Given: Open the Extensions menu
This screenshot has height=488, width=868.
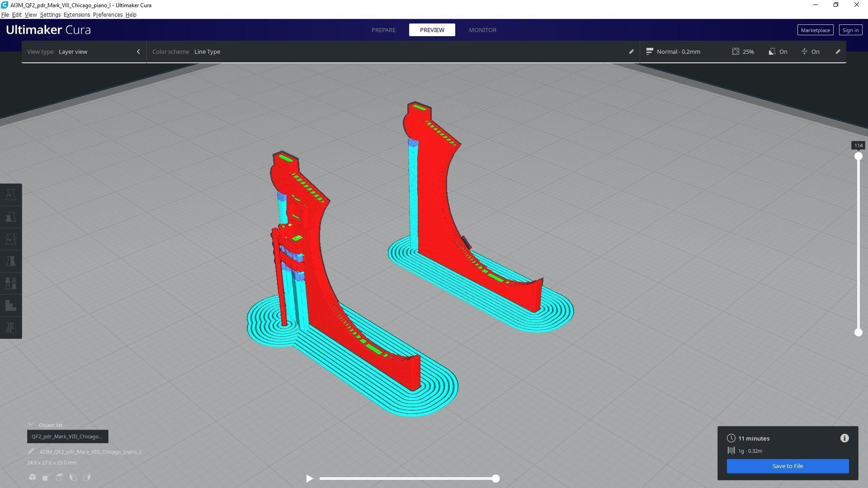Looking at the screenshot, I should (76, 15).
